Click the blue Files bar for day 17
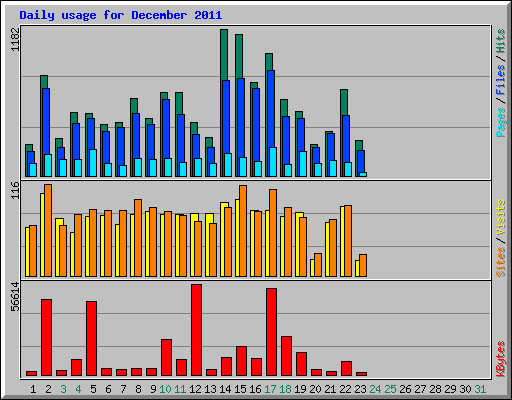The height and width of the screenshot is (400, 512). [x=271, y=109]
